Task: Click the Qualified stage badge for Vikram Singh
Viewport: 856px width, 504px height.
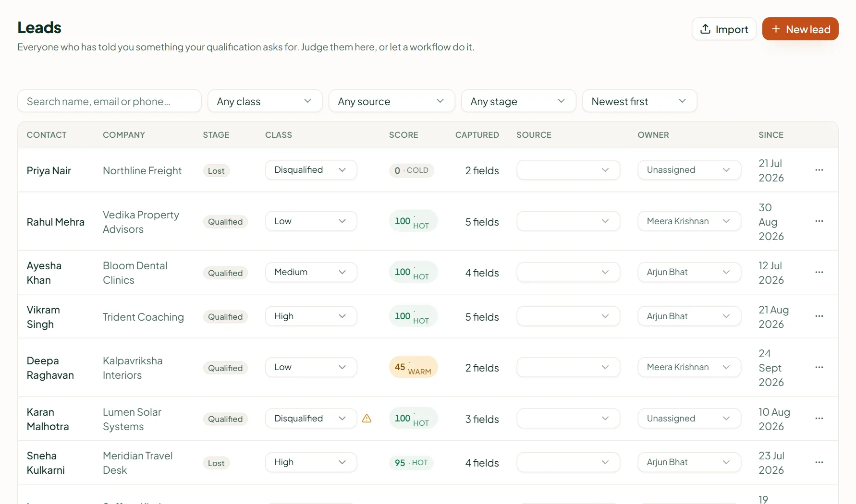Action: [225, 317]
